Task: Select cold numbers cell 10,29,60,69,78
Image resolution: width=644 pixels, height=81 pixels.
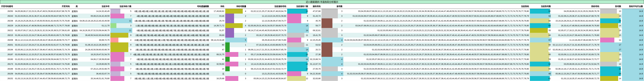Action: tap(103, 64)
